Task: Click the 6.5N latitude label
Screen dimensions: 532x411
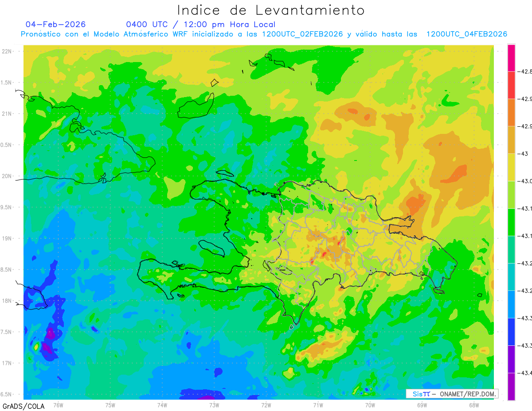Action: tap(7, 394)
